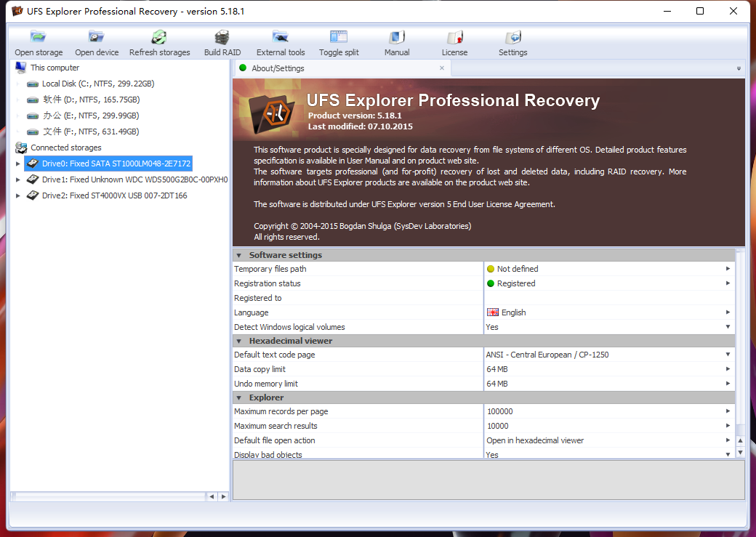
Task: Select the About/Settings tab
Action: tap(278, 68)
